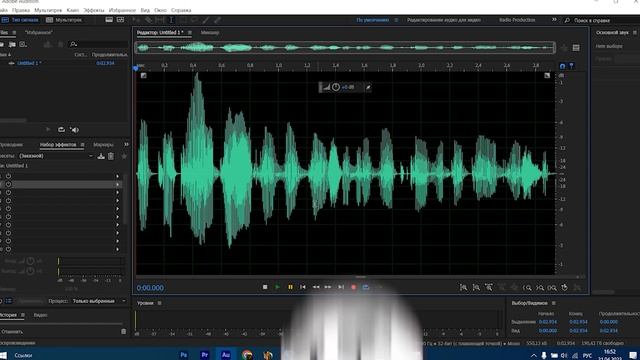
Task: Select the Time Selection I-beam tool
Action: (171, 20)
